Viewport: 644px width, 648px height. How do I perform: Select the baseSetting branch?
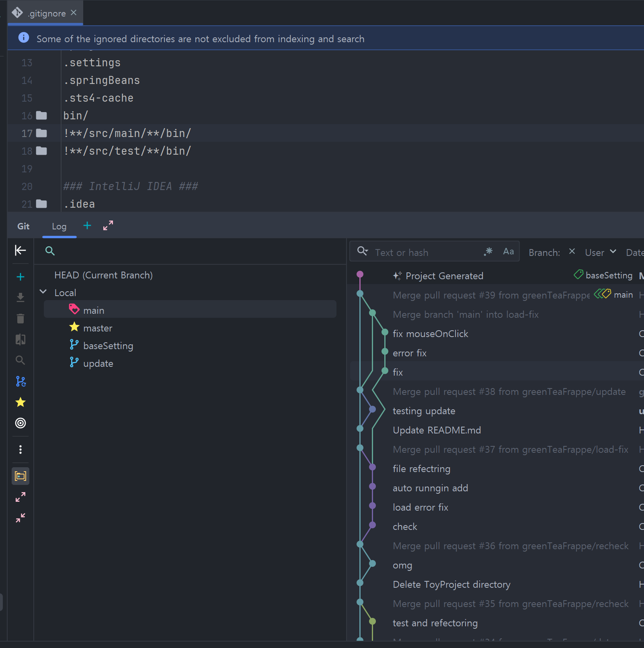[108, 346]
